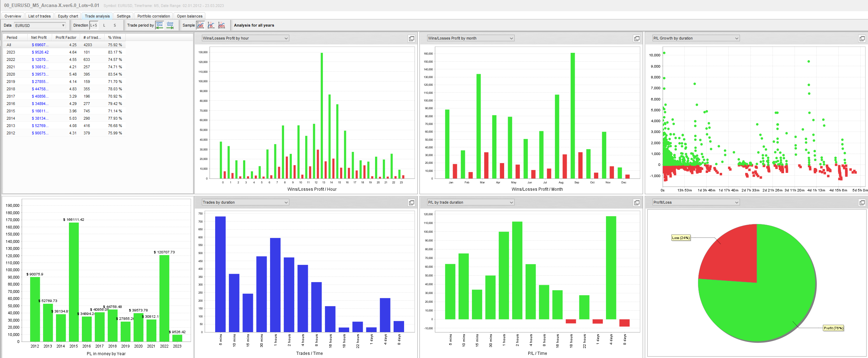Sort table by the Period column header

tap(15, 37)
